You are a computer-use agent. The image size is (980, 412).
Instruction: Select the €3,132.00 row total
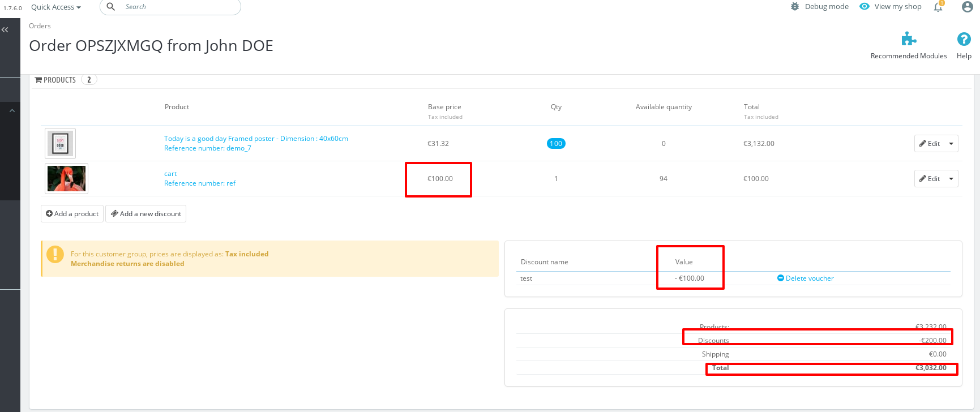759,144
